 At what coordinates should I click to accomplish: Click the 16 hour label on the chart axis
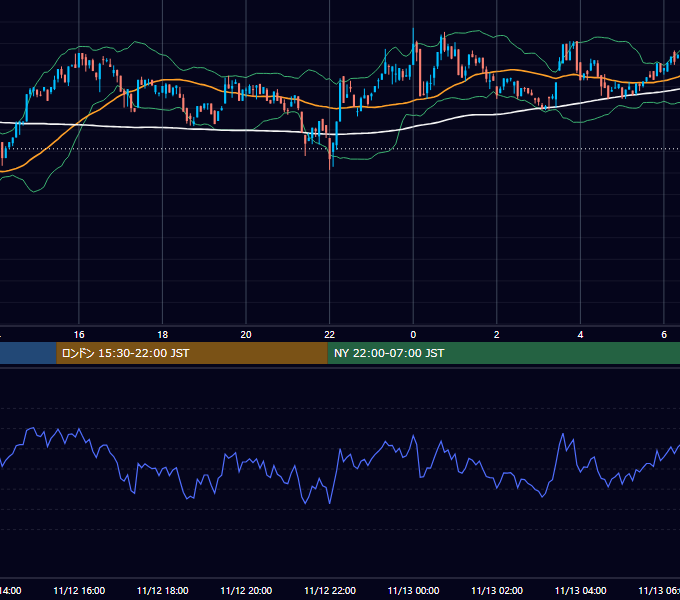(79, 335)
